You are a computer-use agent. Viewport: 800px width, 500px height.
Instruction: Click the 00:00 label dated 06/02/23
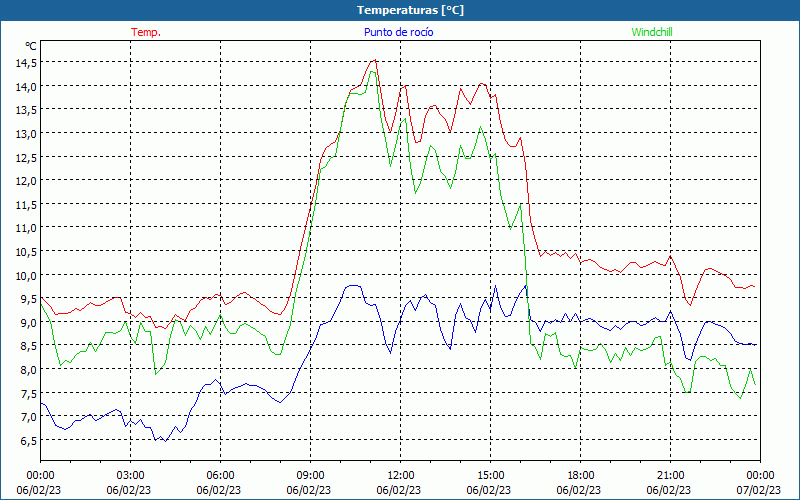point(40,476)
